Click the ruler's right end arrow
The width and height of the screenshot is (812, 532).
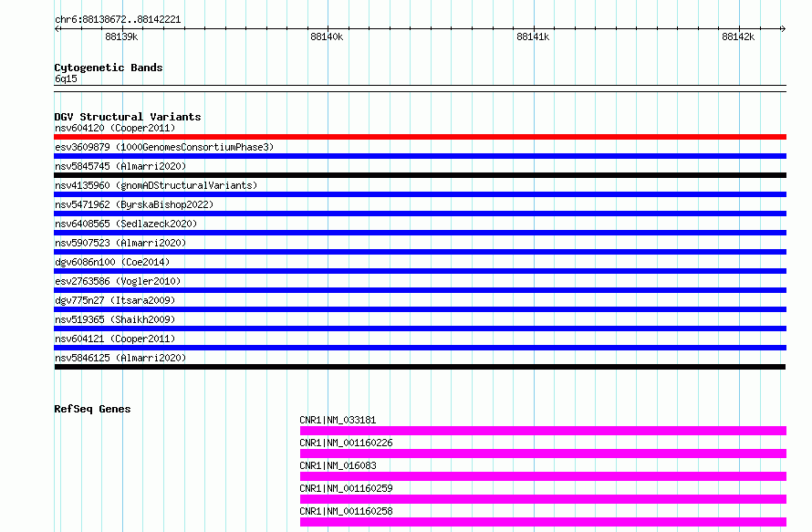pos(784,28)
